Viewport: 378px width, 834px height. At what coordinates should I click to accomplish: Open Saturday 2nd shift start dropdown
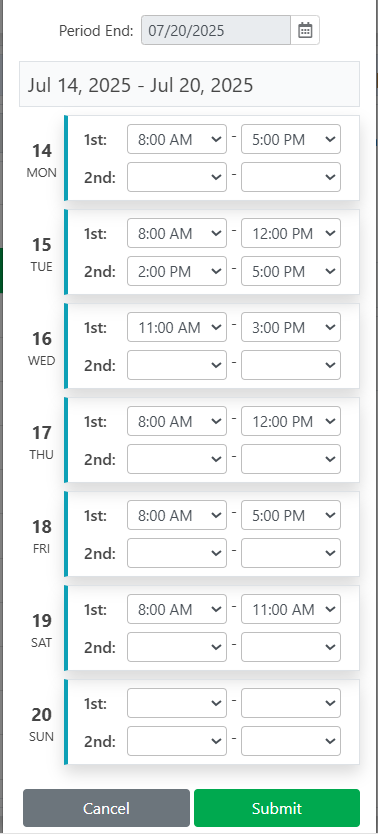(x=177, y=647)
